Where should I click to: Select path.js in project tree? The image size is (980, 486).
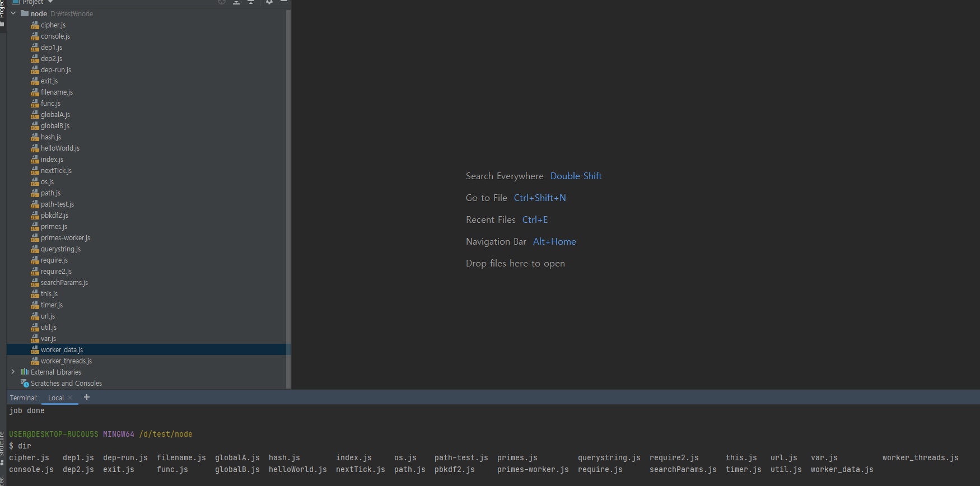point(50,193)
